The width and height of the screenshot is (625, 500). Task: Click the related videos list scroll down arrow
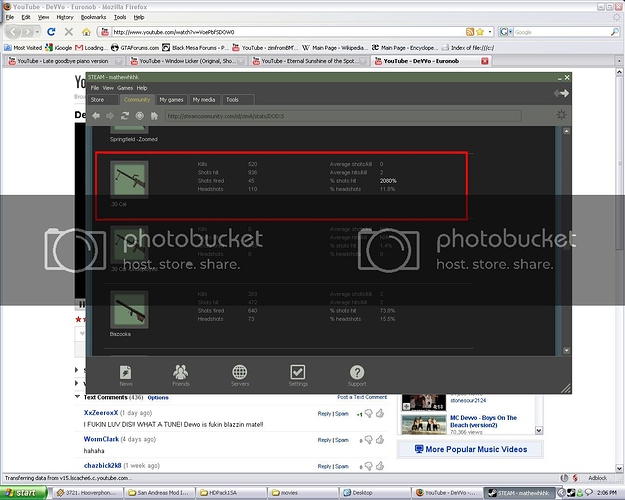click(x=539, y=430)
